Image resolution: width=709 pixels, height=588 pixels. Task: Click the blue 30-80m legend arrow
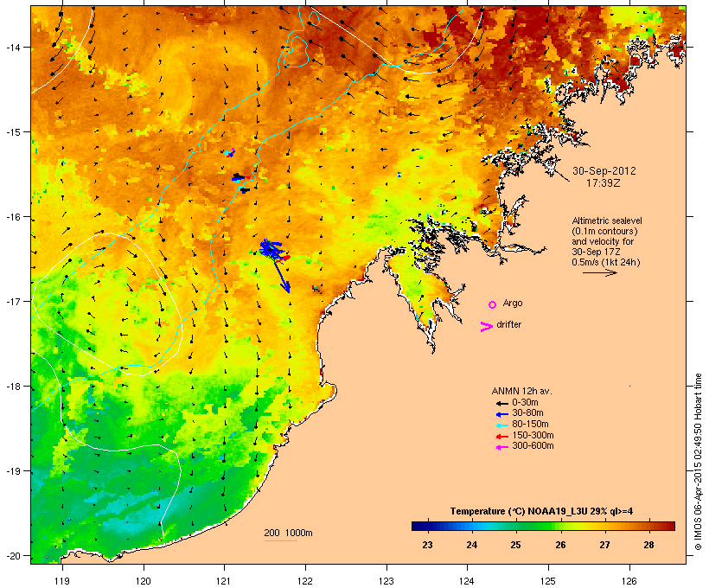click(x=501, y=414)
